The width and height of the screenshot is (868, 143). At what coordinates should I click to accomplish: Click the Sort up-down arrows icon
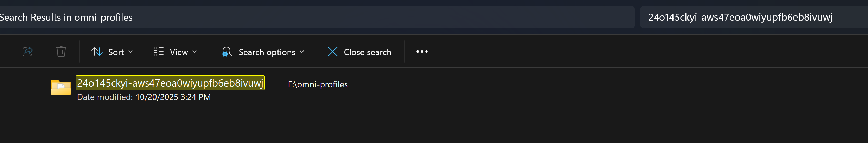[x=97, y=52]
